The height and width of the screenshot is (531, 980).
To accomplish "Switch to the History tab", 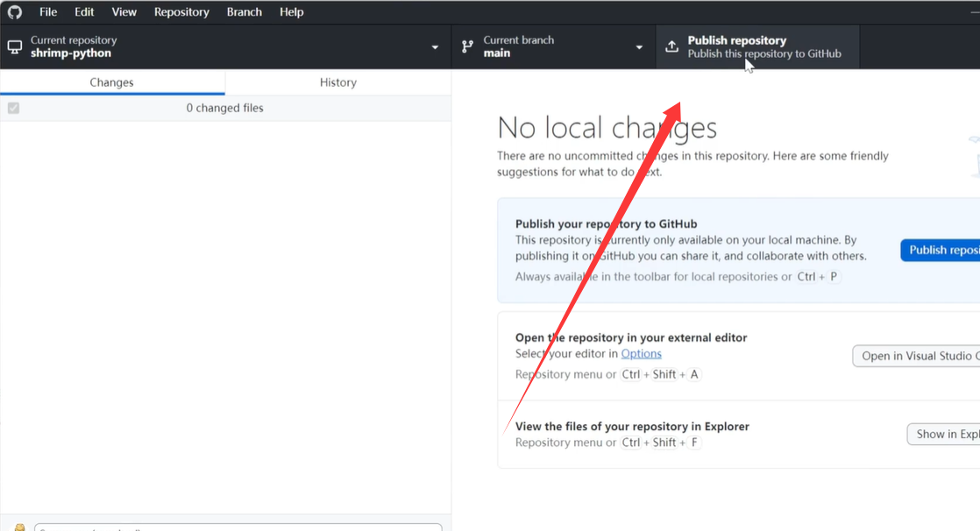I will [338, 82].
